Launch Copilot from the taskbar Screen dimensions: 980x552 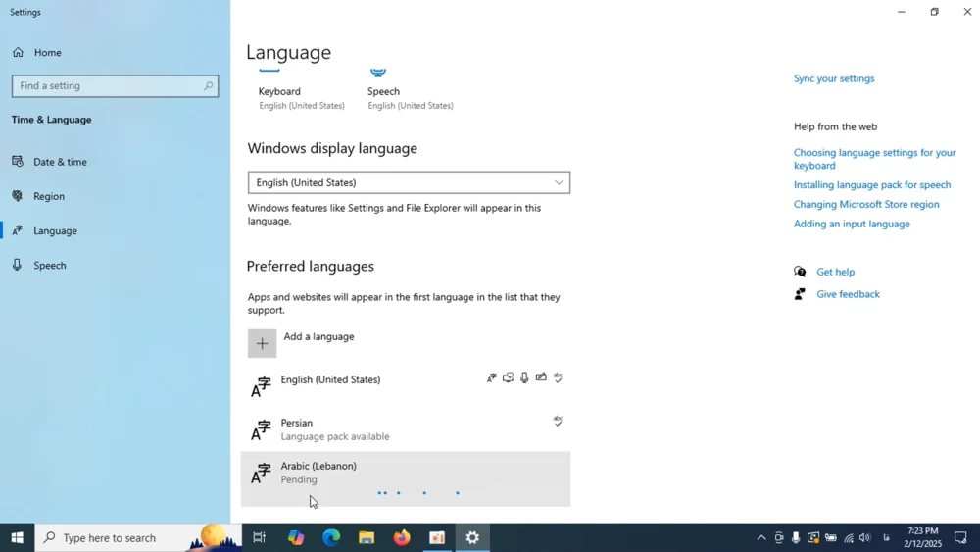pyautogui.click(x=296, y=537)
